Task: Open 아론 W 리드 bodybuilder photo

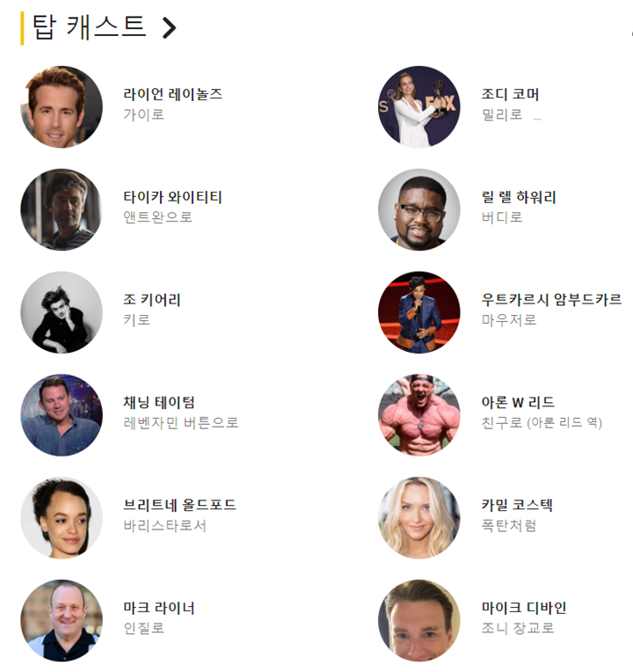Action: pos(418,415)
